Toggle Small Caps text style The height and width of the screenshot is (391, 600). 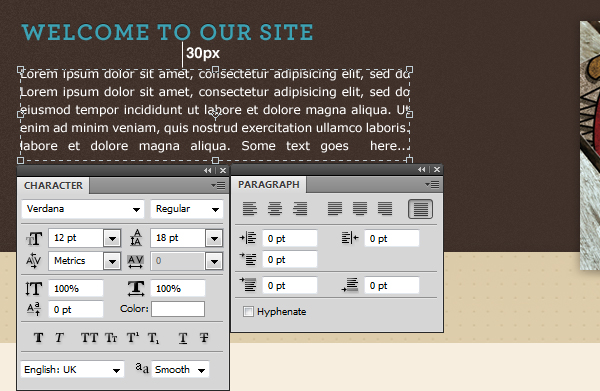tap(111, 338)
